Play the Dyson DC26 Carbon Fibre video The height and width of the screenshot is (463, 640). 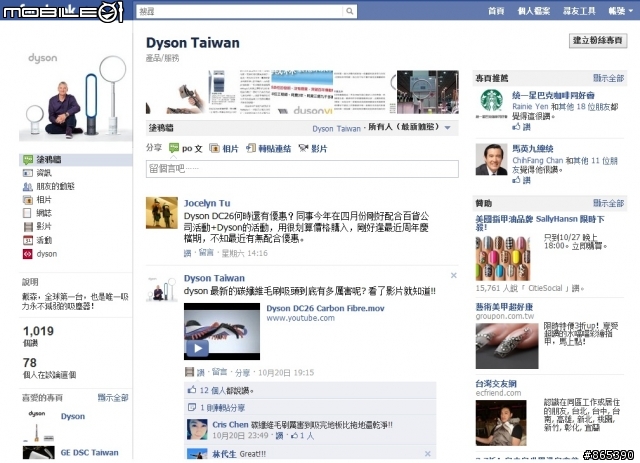click(198, 348)
